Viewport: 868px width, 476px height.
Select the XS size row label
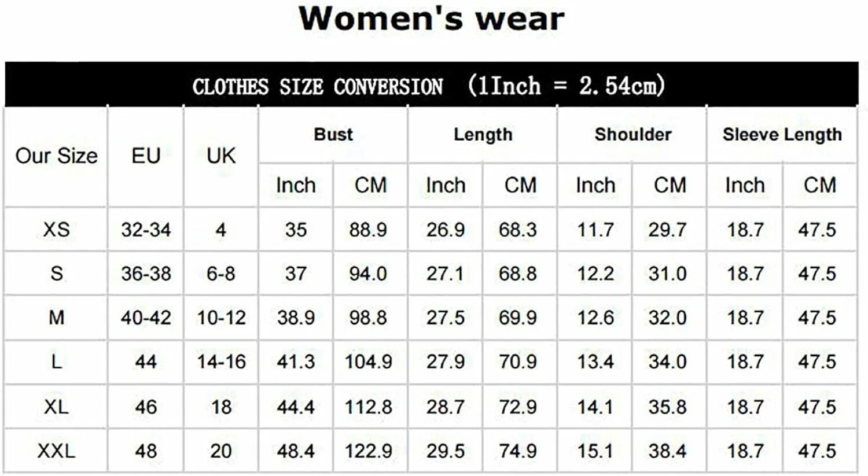point(56,230)
